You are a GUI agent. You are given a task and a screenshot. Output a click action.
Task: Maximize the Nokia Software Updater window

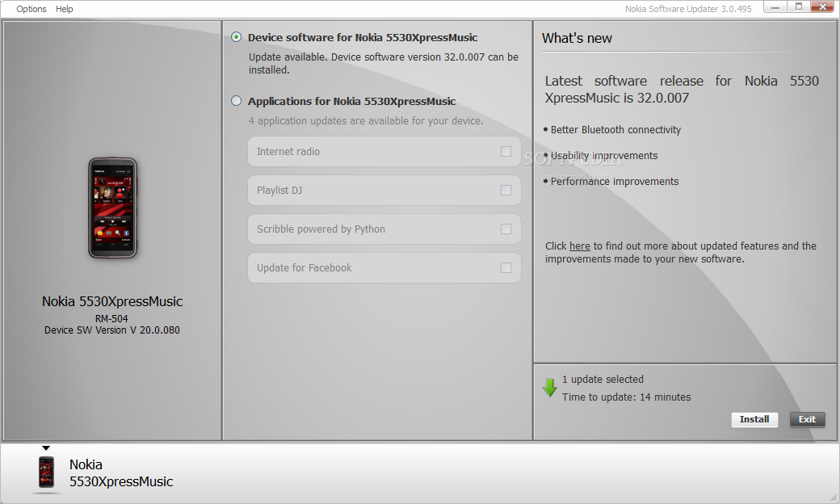(x=798, y=7)
